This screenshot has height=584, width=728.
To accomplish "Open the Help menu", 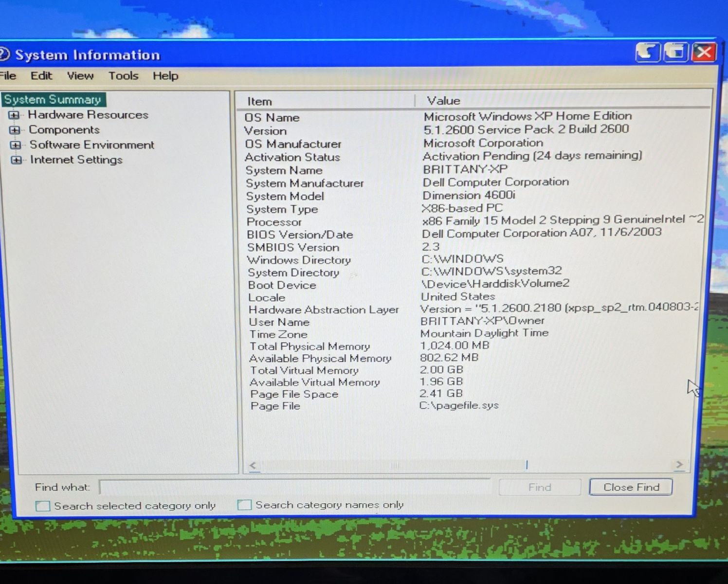I will [165, 76].
